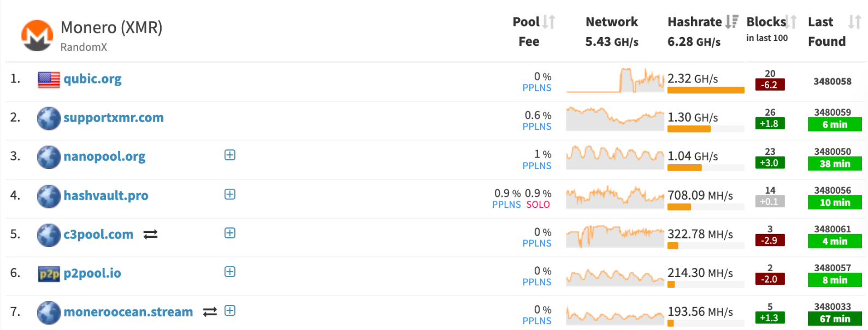Viewport: 868px width, 330px height.
Task: Expand the p2pool.io row with plus icon
Action: (230, 272)
